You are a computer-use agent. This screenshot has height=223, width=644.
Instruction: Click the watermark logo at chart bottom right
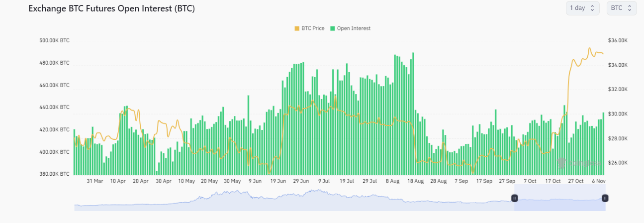(578, 163)
